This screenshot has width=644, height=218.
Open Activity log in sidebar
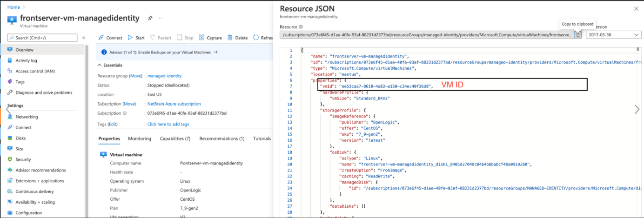(x=26, y=60)
